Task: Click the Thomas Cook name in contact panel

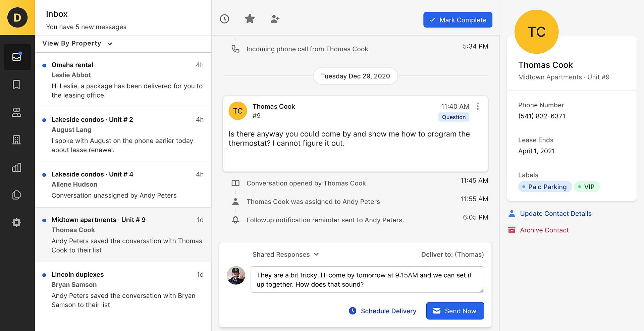Action: coord(545,65)
